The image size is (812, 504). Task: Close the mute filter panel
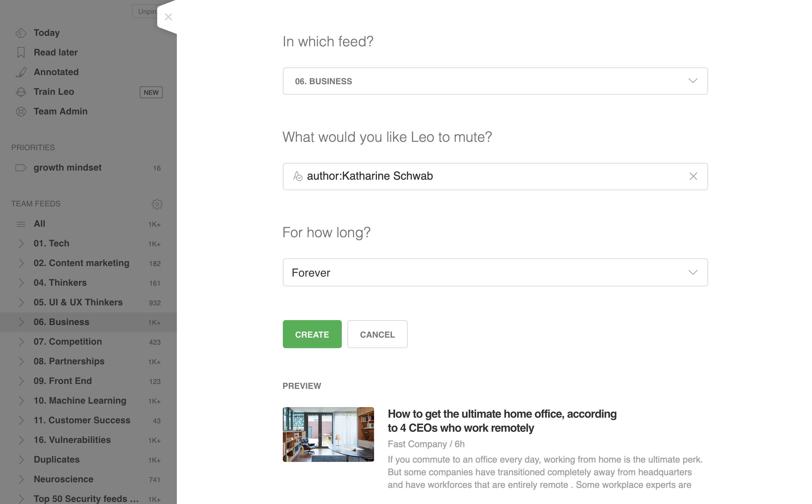(x=168, y=17)
